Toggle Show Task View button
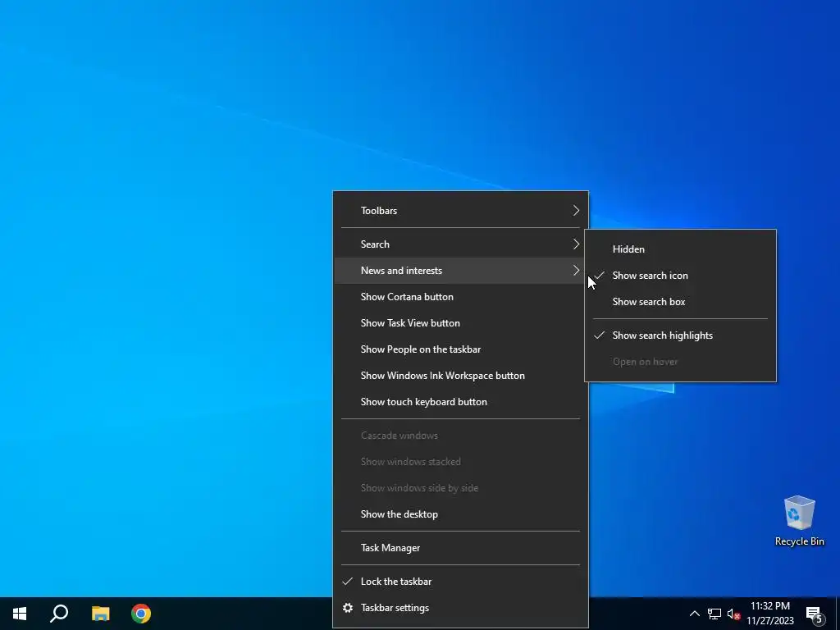Image resolution: width=840 pixels, height=630 pixels. (x=460, y=323)
